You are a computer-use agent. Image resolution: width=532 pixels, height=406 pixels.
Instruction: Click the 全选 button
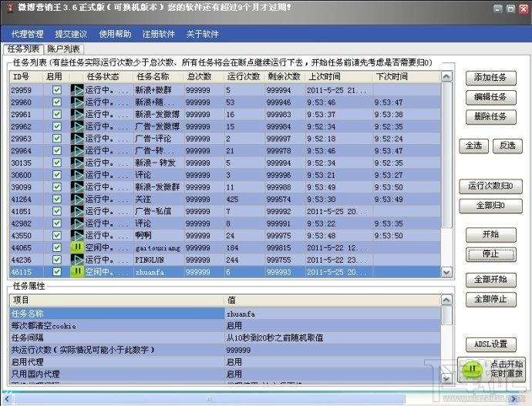[473, 146]
